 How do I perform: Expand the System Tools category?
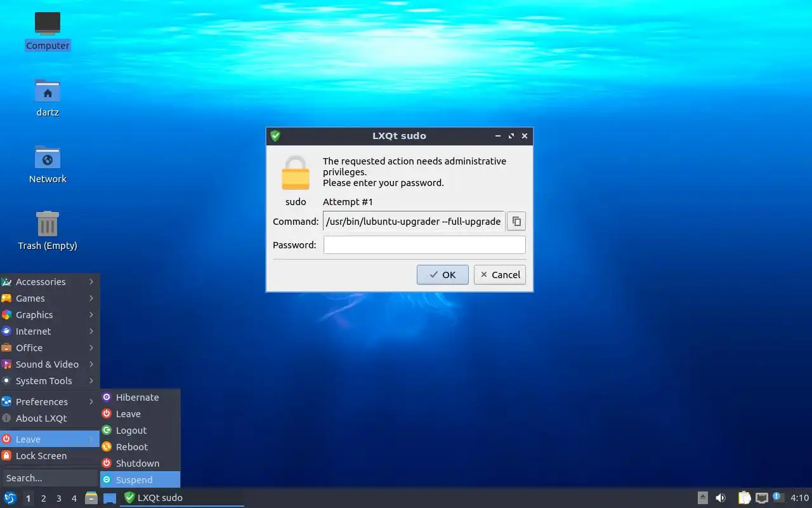coord(49,381)
